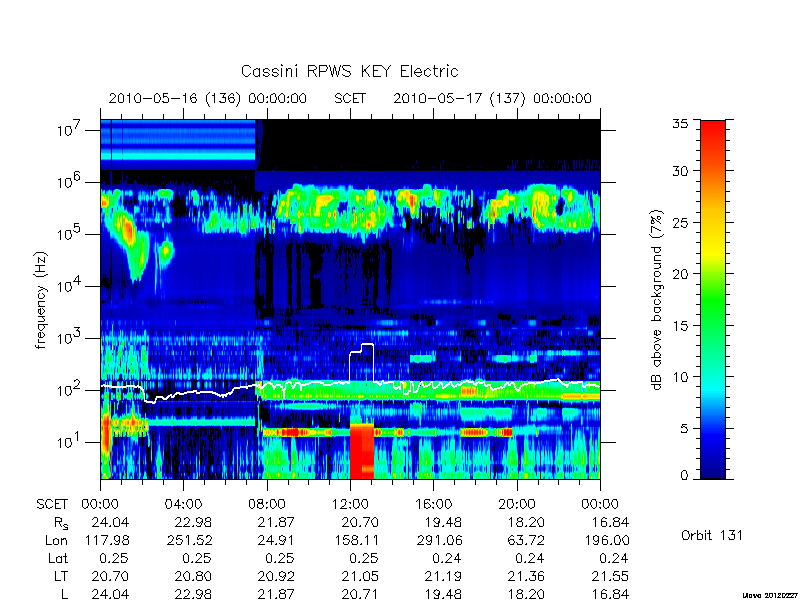Click the 'Rs' row header
Image resolution: width=800 pixels, height=600 pixels.
click(61, 523)
